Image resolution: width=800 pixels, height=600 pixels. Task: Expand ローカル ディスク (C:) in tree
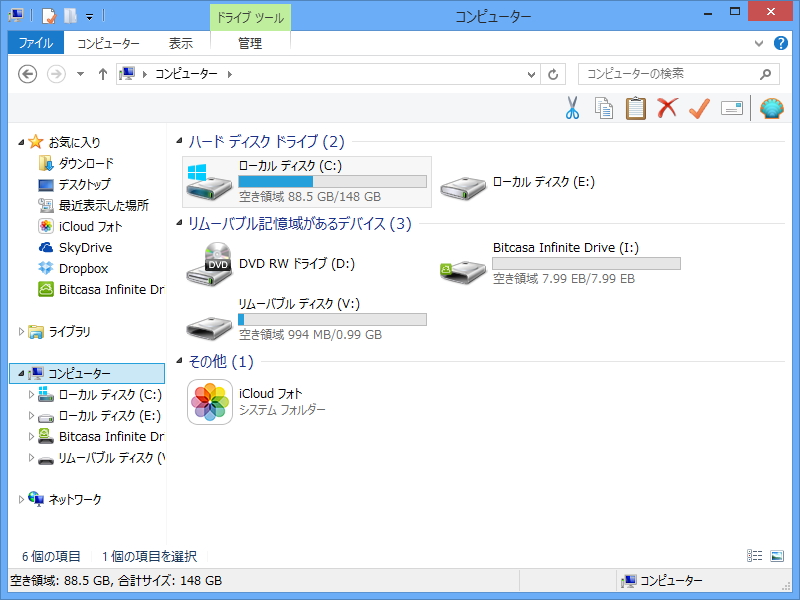(31, 394)
